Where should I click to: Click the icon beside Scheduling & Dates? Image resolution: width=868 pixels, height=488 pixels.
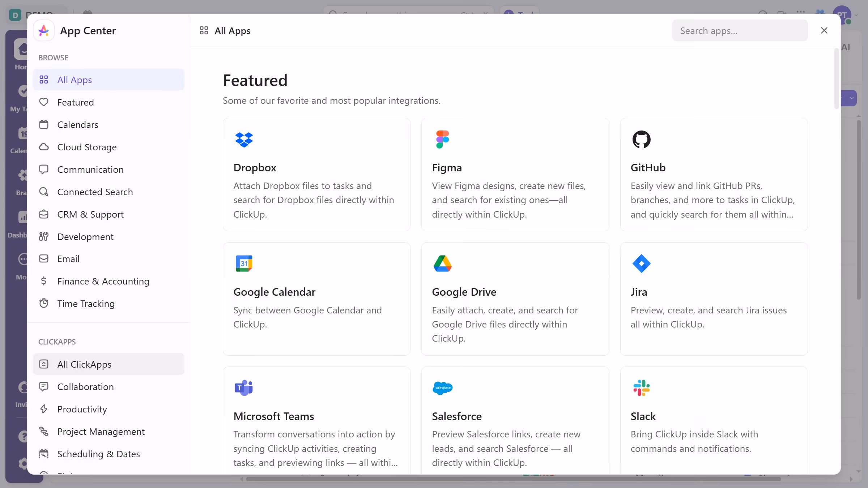[x=44, y=454]
